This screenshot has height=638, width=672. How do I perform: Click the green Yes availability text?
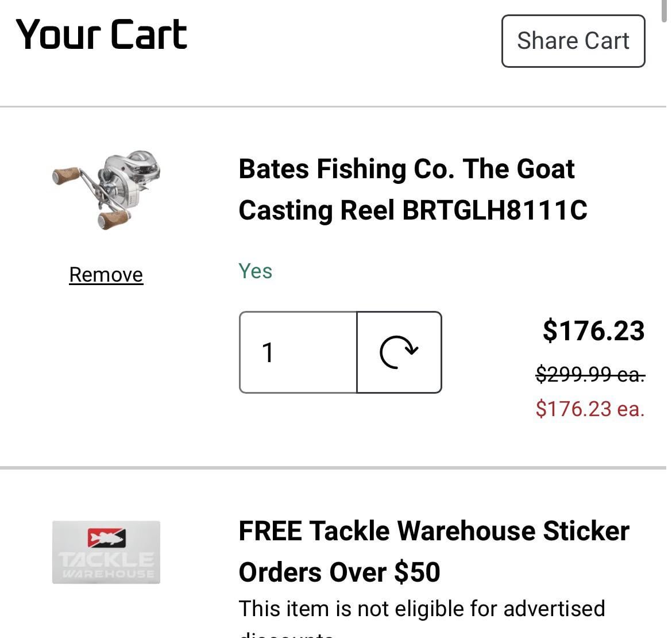pyautogui.click(x=255, y=271)
